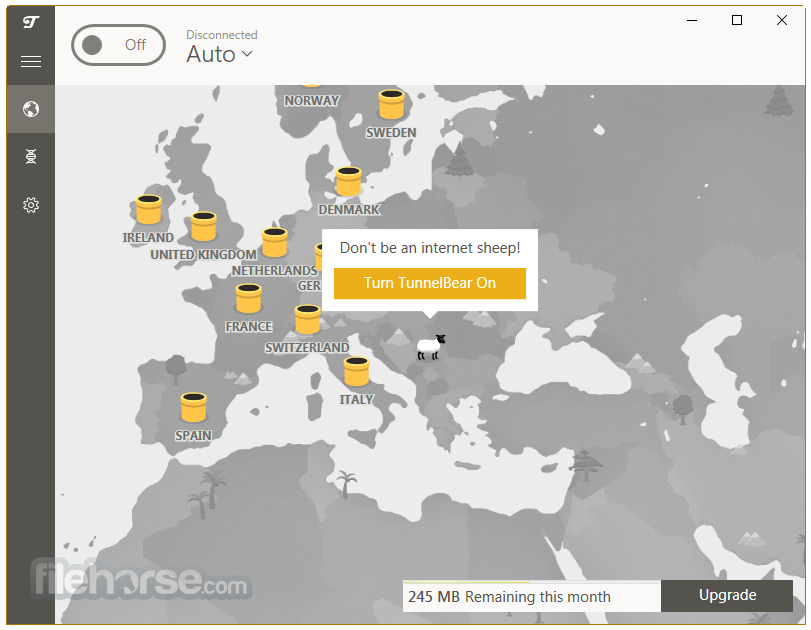Image resolution: width=811 pixels, height=630 pixels.
Task: Click the TunnelBear logo icon
Action: (31, 22)
